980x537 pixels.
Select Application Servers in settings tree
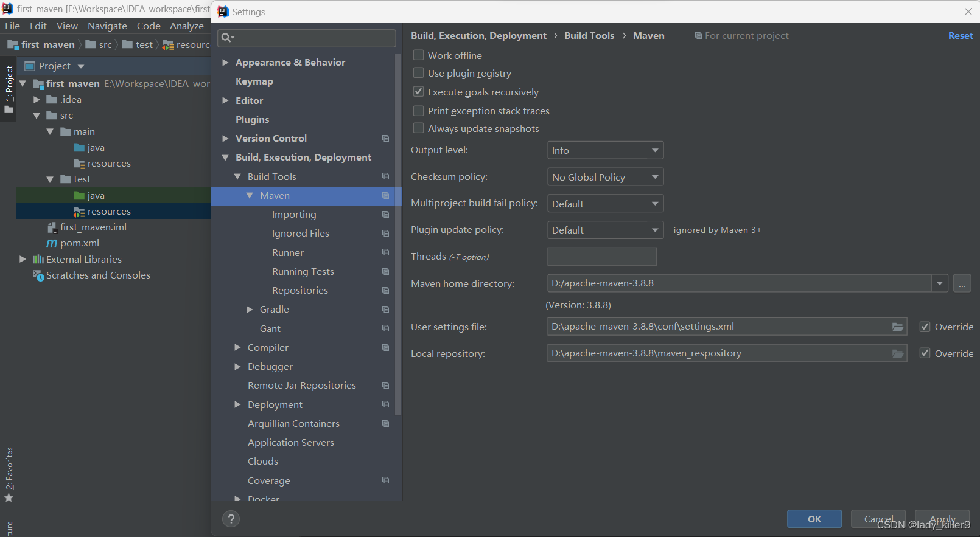click(x=291, y=443)
